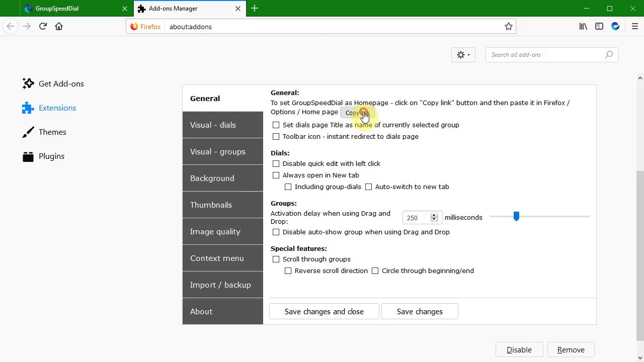Screen dimensions: 644x362
Task: Check Disable quick edit with left click
Action: click(276, 163)
